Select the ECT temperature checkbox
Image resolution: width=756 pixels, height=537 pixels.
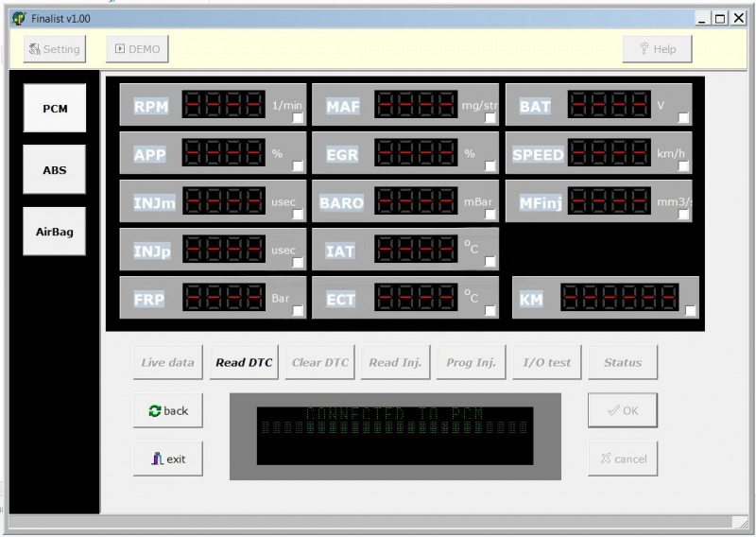click(490, 310)
